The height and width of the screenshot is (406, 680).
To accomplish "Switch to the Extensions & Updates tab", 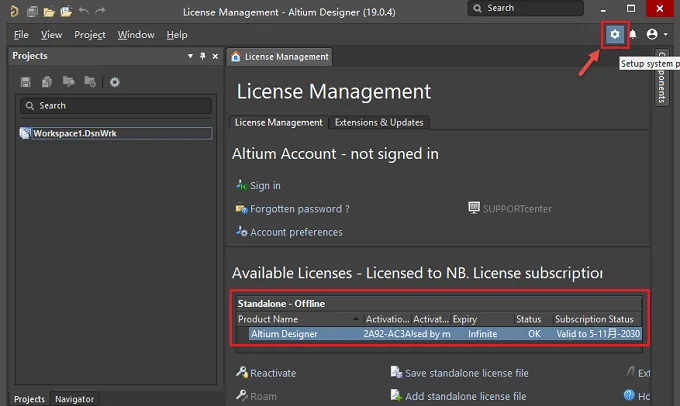I will pos(379,123).
